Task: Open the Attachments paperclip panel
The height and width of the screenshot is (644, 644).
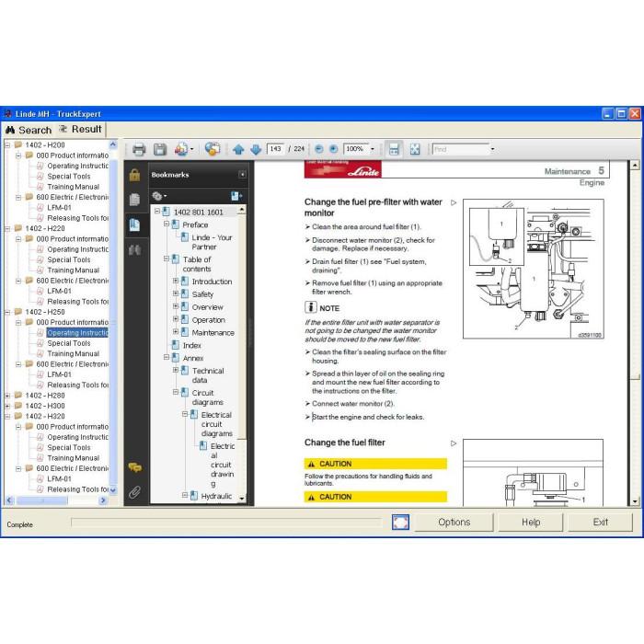Action: (x=134, y=491)
